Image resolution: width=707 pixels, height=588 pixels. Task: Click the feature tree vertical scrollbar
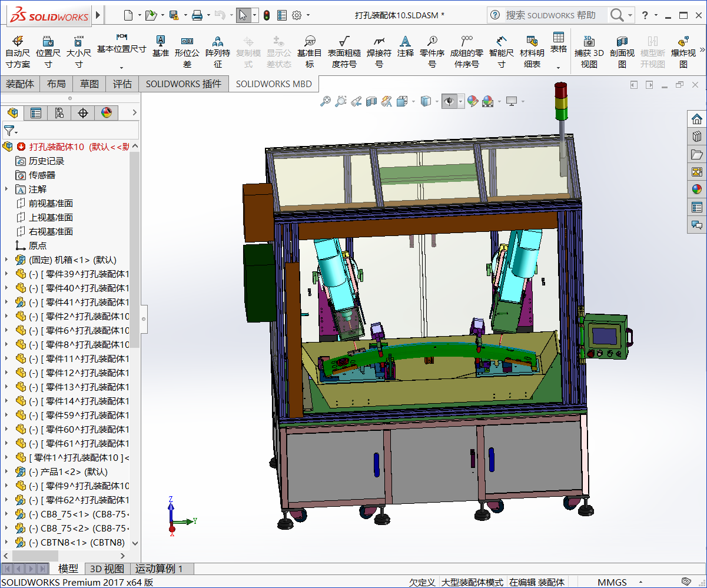135,249
